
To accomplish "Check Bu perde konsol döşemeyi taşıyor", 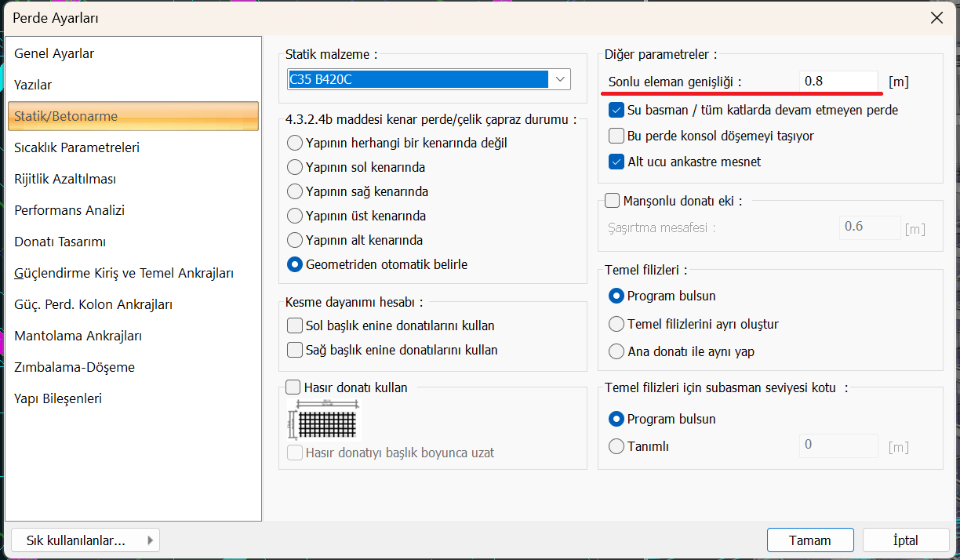I will coord(616,136).
